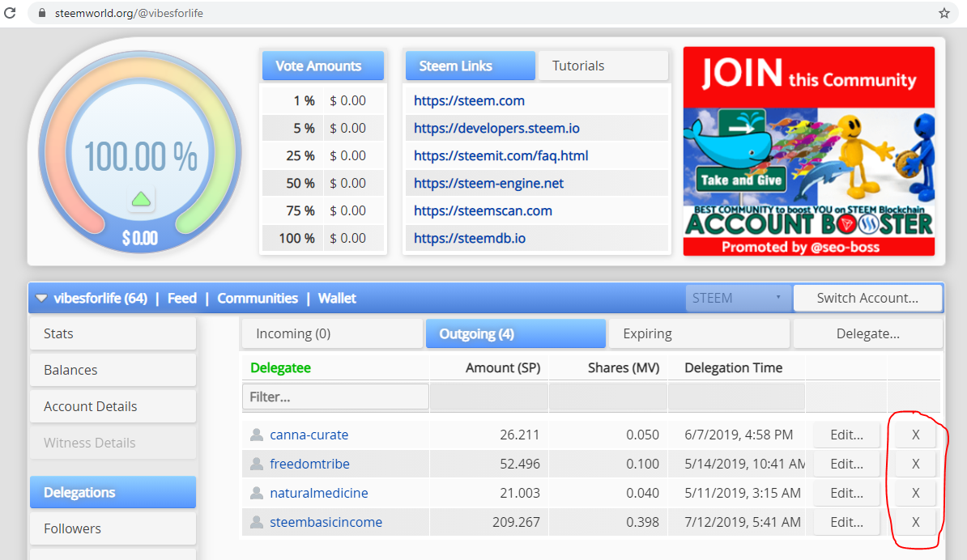Open the naturalmedicine delegatee link

coord(319,493)
